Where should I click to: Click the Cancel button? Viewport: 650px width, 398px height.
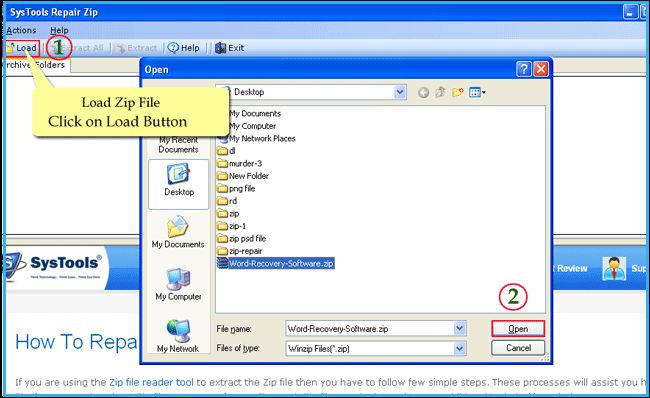coord(518,348)
